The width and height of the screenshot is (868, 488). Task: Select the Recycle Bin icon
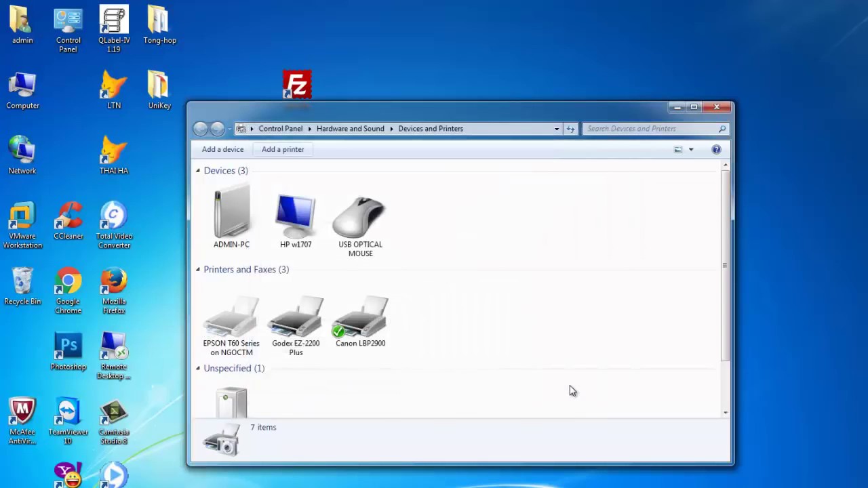point(22,287)
